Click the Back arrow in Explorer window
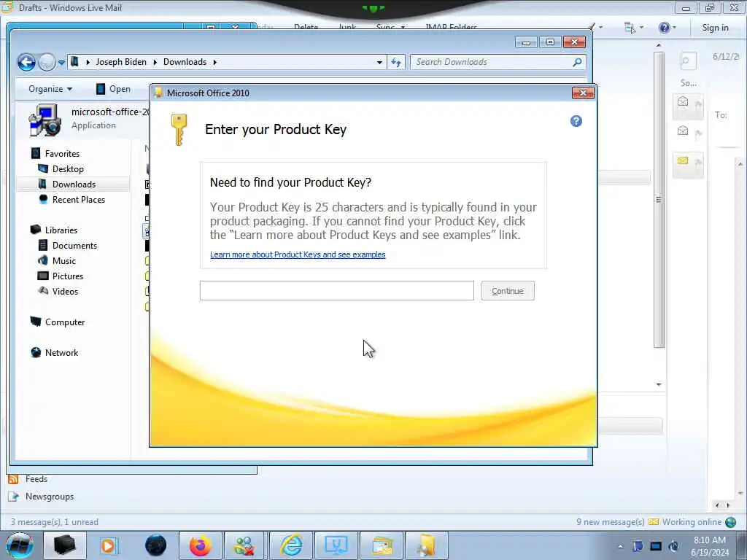The image size is (747, 560). [x=27, y=62]
